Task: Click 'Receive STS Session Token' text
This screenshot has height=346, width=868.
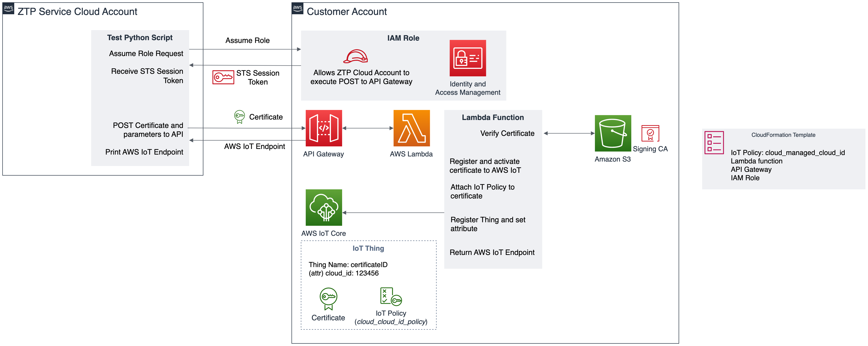Action: coord(147,76)
